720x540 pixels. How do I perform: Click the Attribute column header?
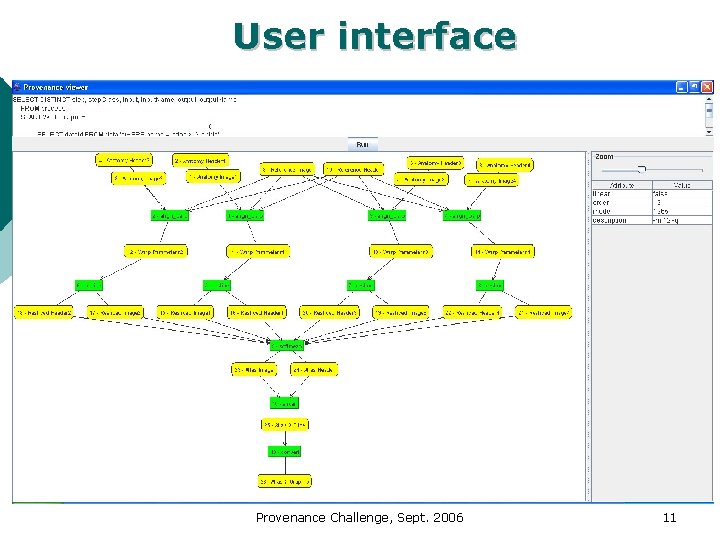(x=622, y=185)
